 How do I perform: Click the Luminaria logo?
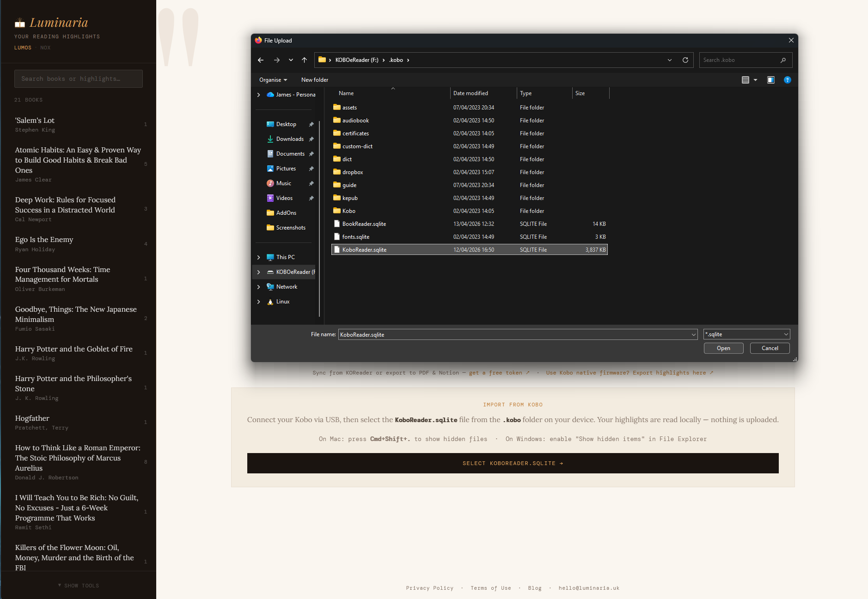[51, 23]
